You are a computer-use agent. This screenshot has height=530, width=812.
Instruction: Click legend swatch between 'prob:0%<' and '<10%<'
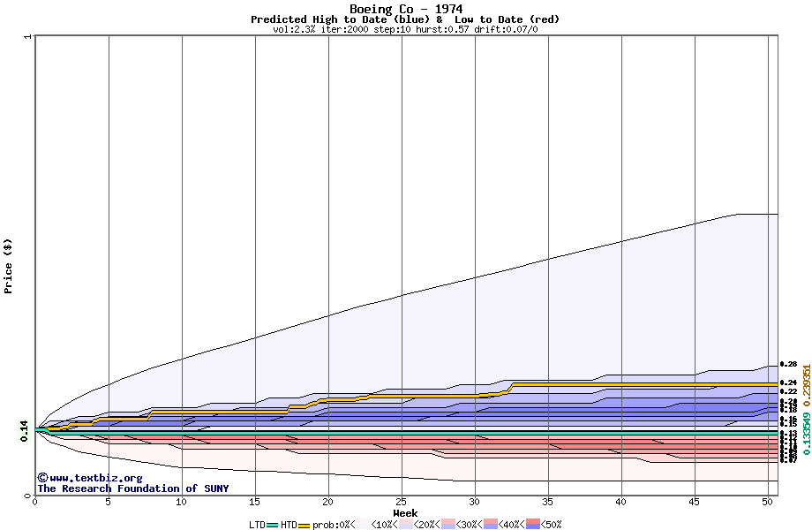[x=364, y=525]
